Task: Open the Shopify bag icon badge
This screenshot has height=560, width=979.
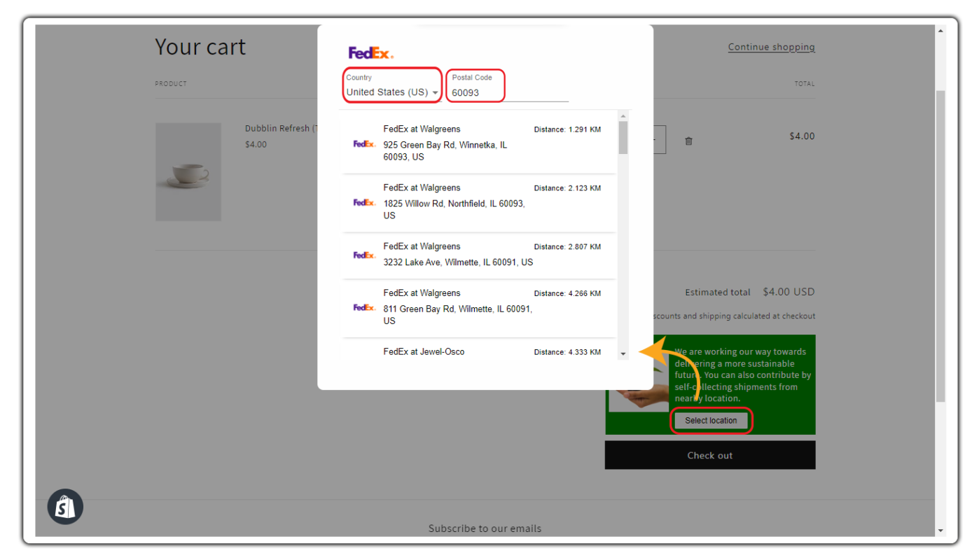Action: coord(65,507)
